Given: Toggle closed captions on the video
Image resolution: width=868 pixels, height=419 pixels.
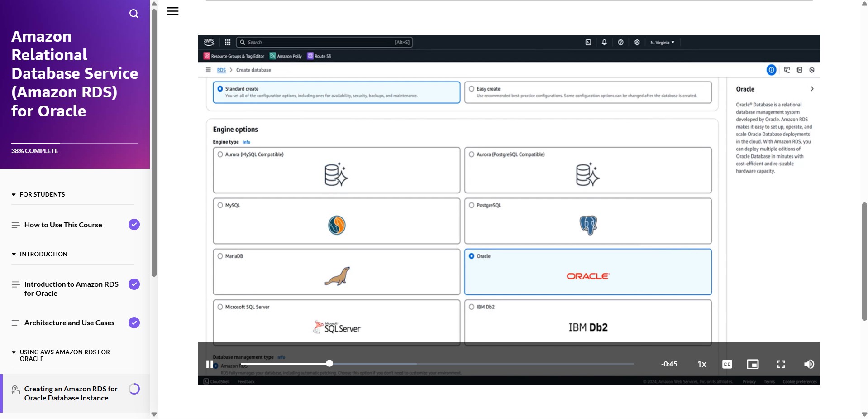Looking at the screenshot, I should (727, 364).
